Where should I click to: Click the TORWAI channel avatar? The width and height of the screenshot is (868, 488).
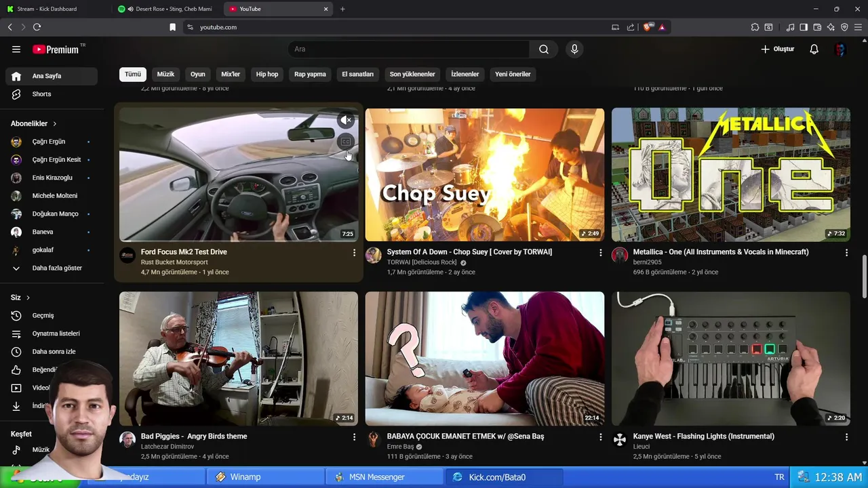coord(373,256)
